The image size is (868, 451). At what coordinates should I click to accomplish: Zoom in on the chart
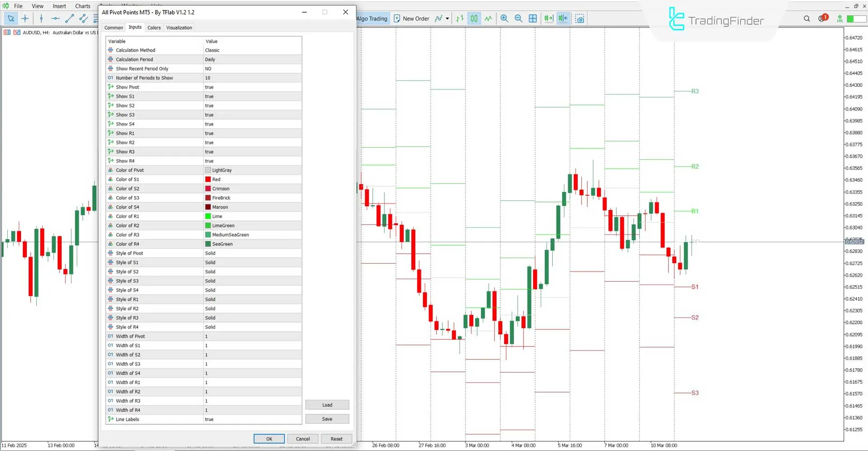point(504,19)
